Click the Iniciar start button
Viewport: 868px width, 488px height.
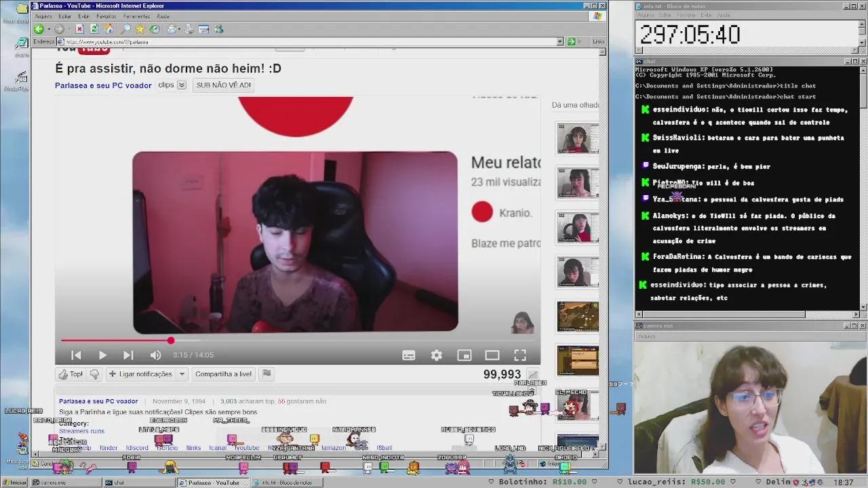pyautogui.click(x=15, y=483)
